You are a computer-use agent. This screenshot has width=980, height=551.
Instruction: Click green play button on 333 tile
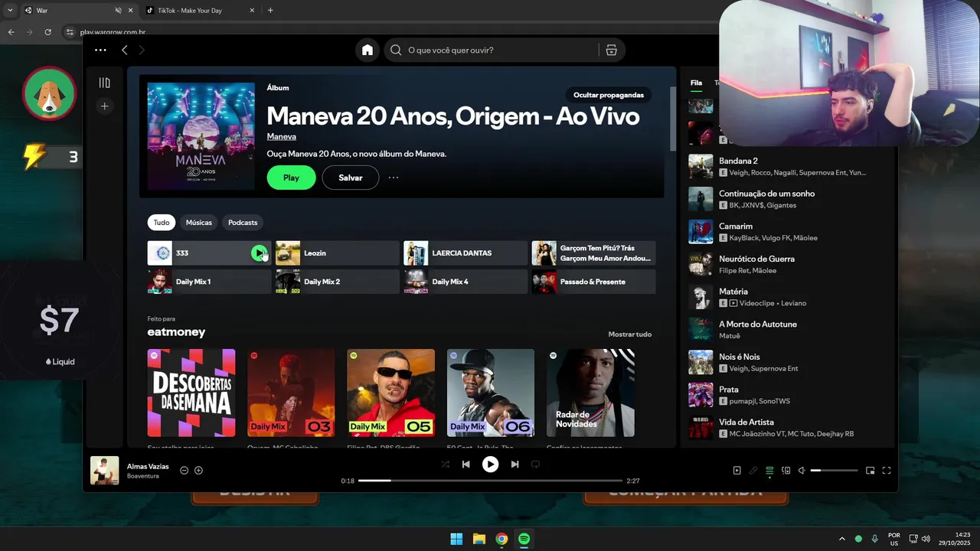point(260,253)
